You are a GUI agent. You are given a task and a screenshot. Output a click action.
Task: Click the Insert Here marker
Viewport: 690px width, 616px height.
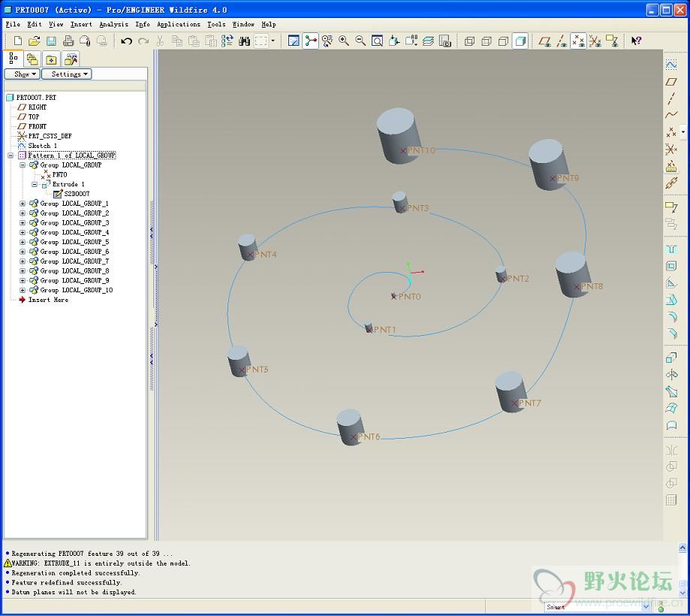click(x=48, y=300)
